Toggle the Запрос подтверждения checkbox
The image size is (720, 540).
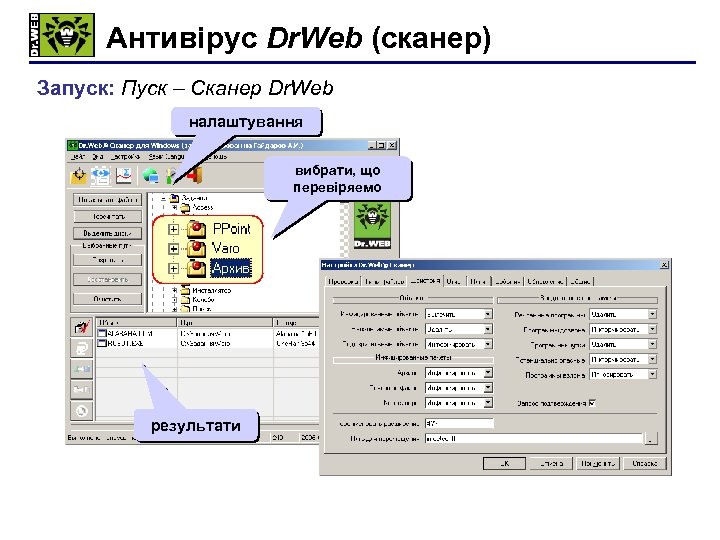(592, 403)
